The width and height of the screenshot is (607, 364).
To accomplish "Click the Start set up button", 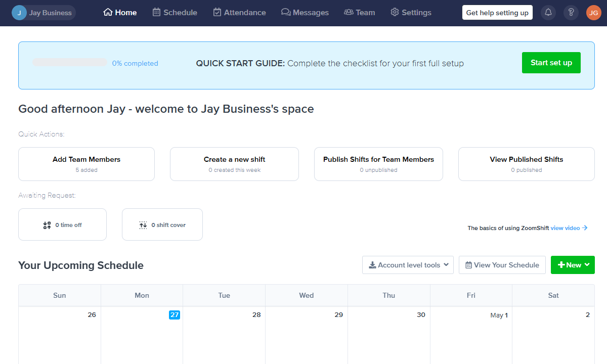I will [x=551, y=63].
